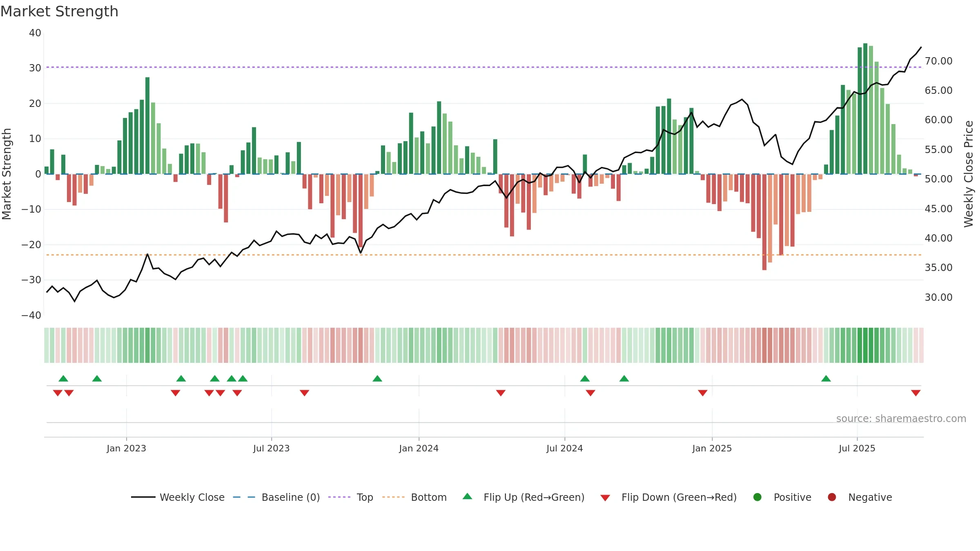The width and height of the screenshot is (980, 551).
Task: Click the Market Strength chart title
Action: click(x=59, y=11)
